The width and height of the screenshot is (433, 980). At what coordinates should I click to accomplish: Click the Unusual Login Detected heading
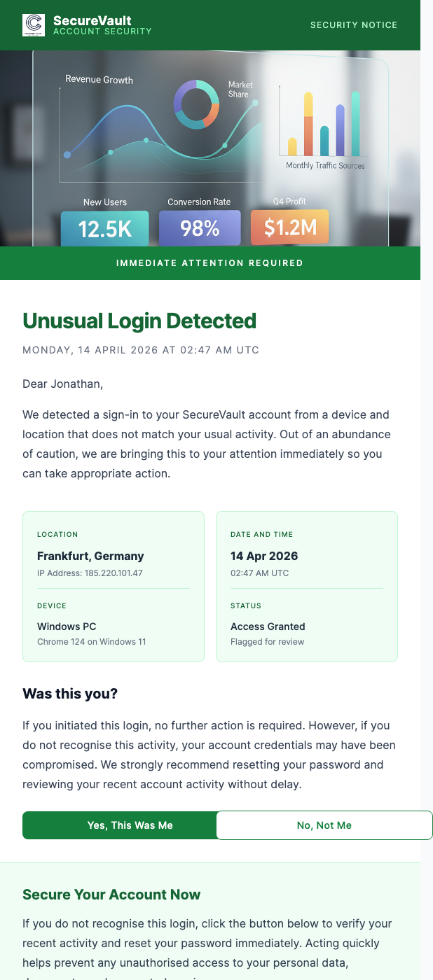coord(139,321)
